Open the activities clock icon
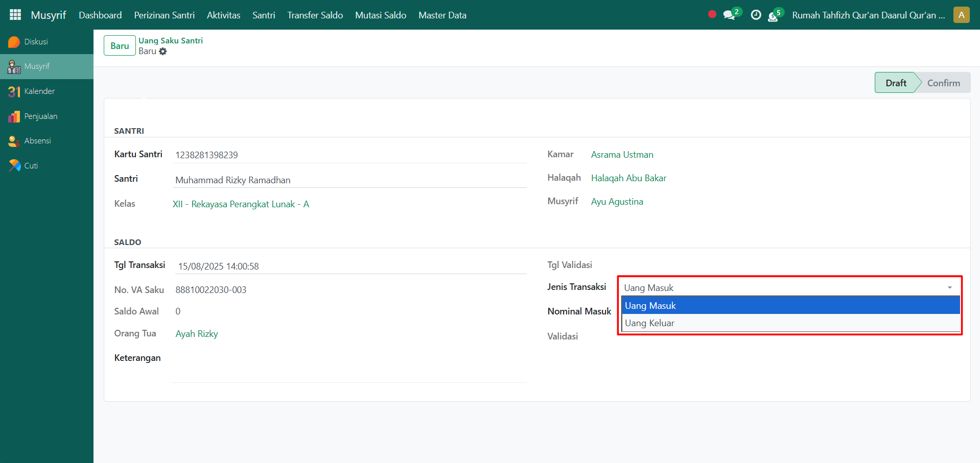 (756, 15)
